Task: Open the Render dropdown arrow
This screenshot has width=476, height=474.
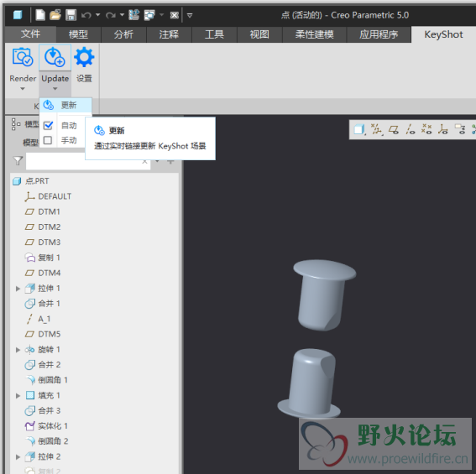Action: 23,89
